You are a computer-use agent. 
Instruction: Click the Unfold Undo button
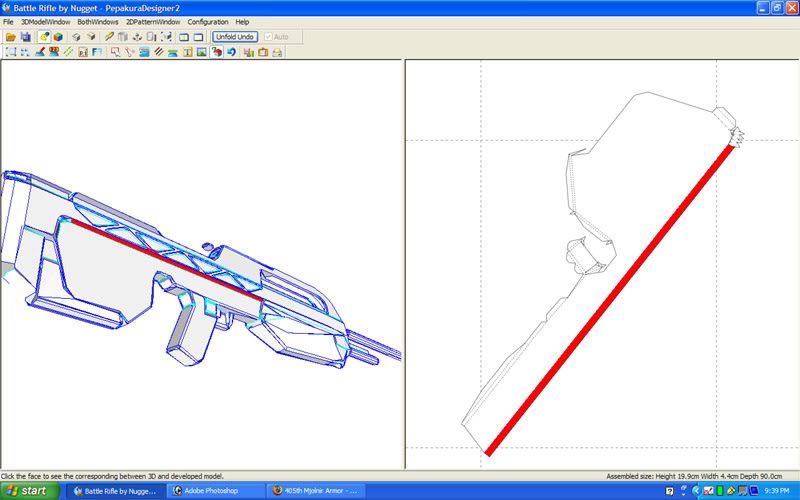click(x=235, y=37)
